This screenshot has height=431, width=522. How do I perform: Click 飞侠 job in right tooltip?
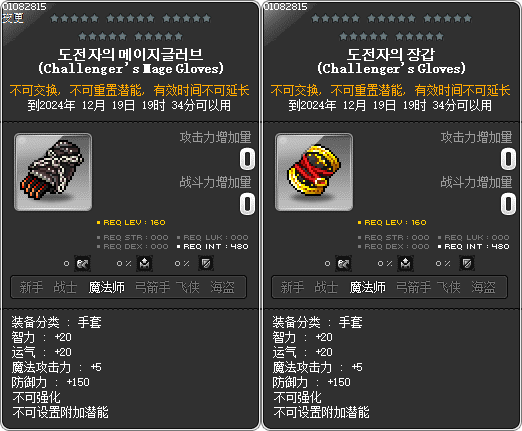pos(449,287)
